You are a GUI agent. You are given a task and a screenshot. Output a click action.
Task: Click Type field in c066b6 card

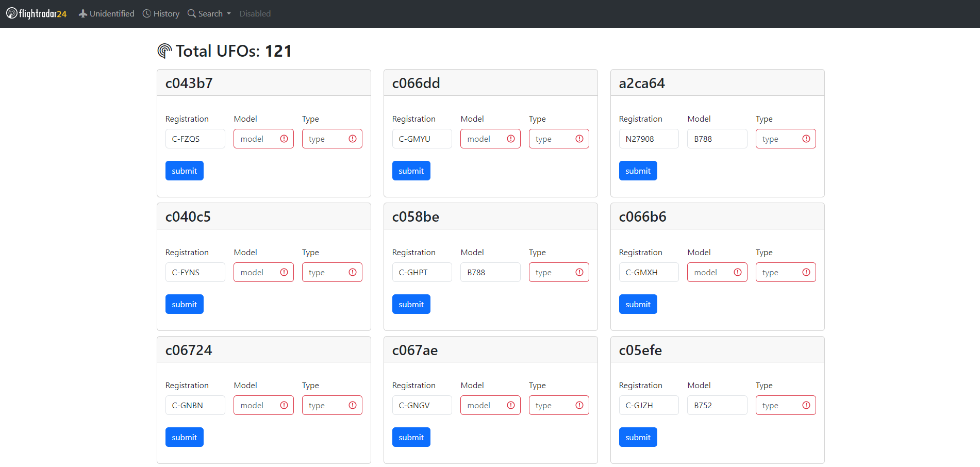[x=786, y=272]
